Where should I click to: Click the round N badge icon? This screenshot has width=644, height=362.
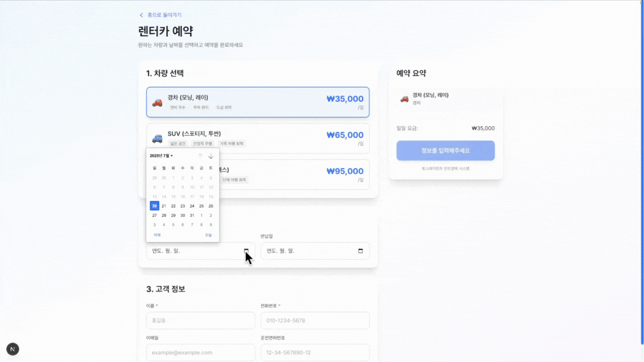13,349
